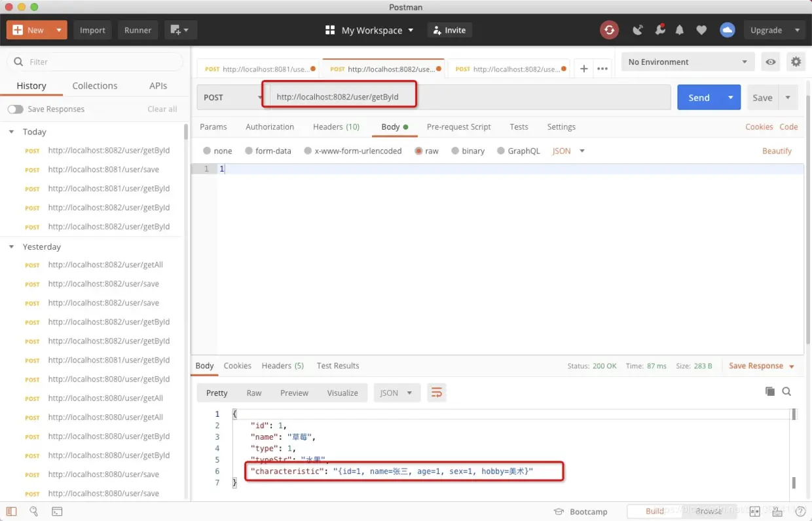Screen dimensions: 812x521
Task: Open the POST method dropdown
Action: (230, 97)
